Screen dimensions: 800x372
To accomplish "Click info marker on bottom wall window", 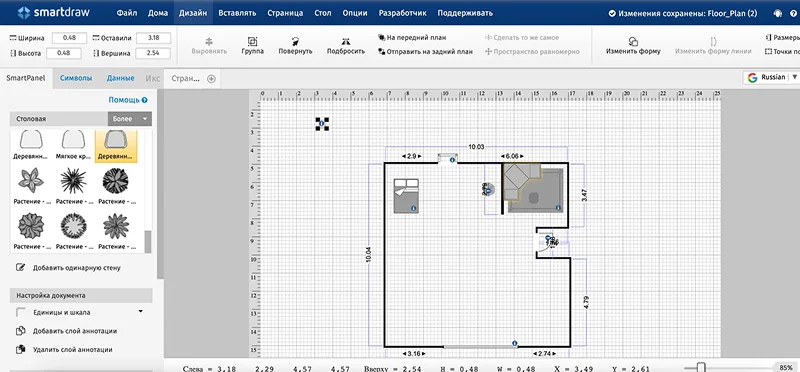I will [x=514, y=343].
